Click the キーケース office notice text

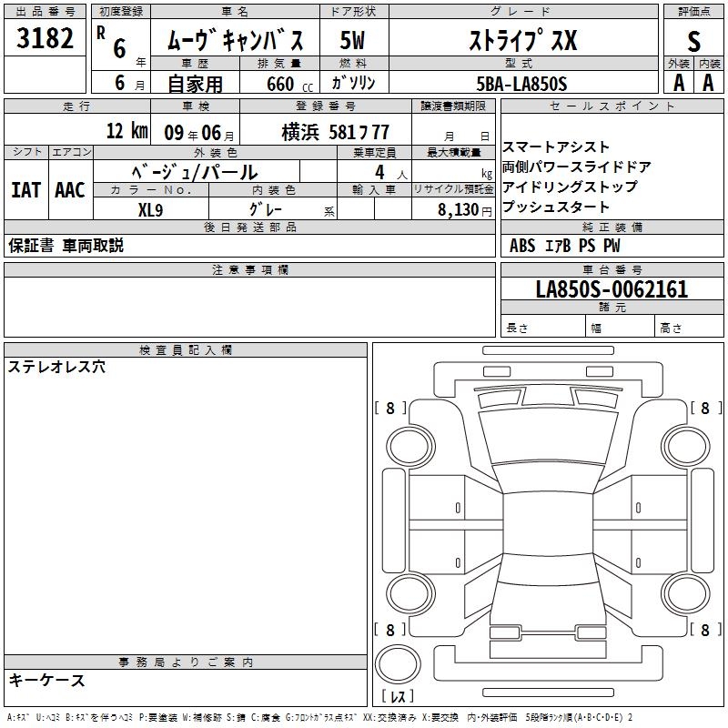click(46, 681)
